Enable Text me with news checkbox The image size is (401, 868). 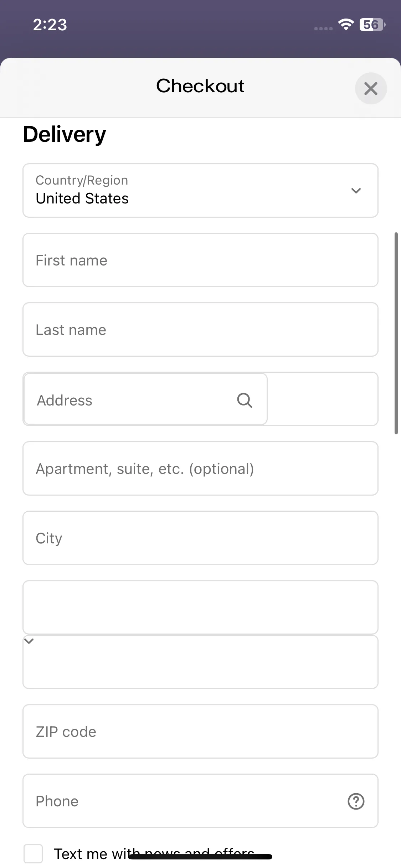click(33, 854)
